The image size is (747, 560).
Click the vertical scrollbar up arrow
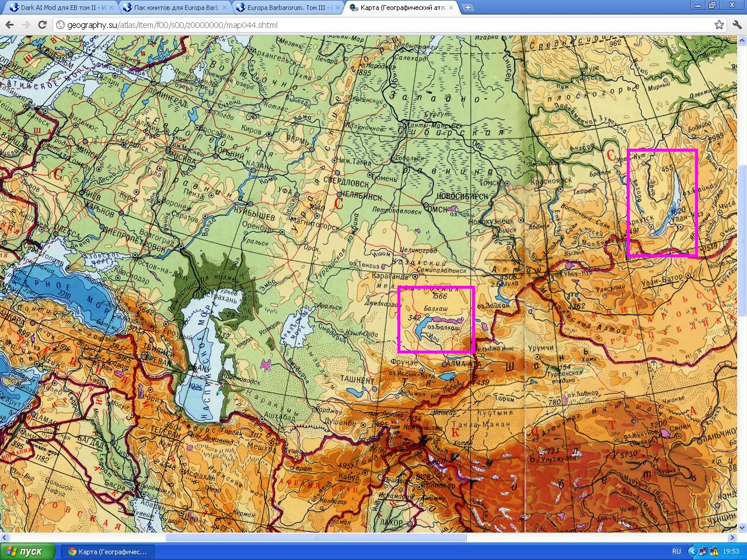pyautogui.click(x=742, y=41)
